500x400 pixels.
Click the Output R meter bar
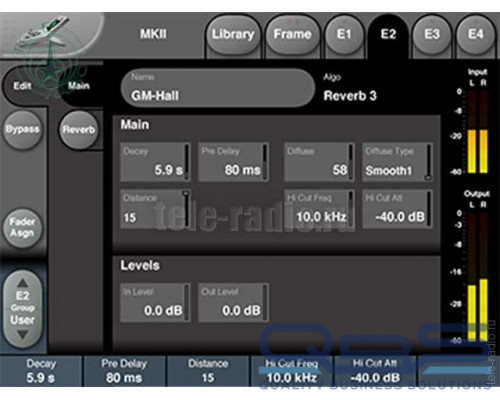(x=484, y=277)
